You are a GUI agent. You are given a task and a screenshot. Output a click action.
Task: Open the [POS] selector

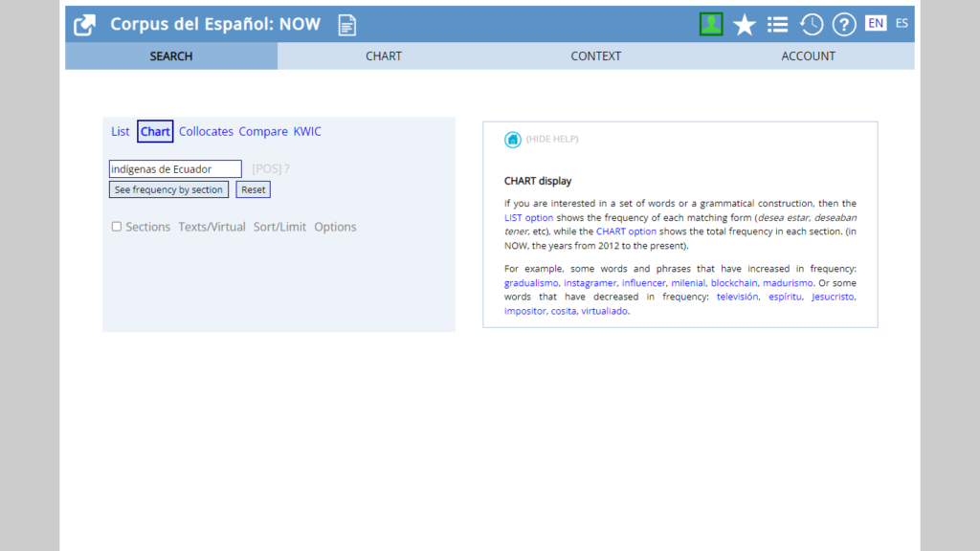[x=266, y=169]
